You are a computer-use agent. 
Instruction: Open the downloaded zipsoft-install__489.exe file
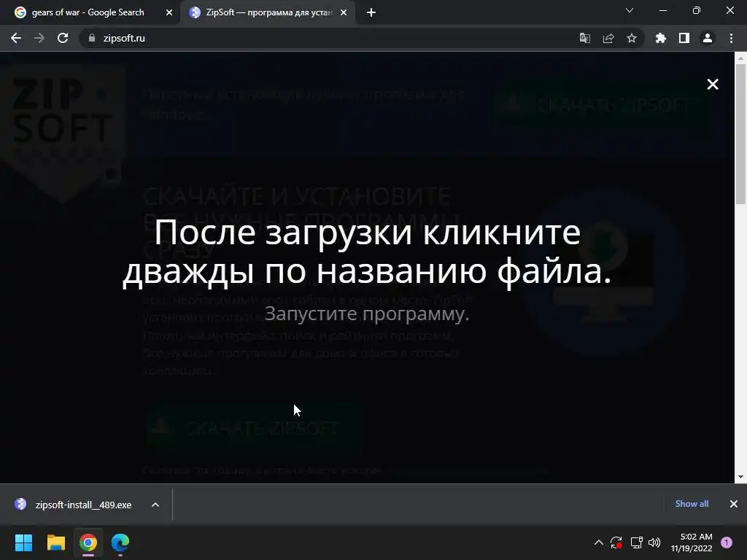pyautogui.click(x=83, y=505)
